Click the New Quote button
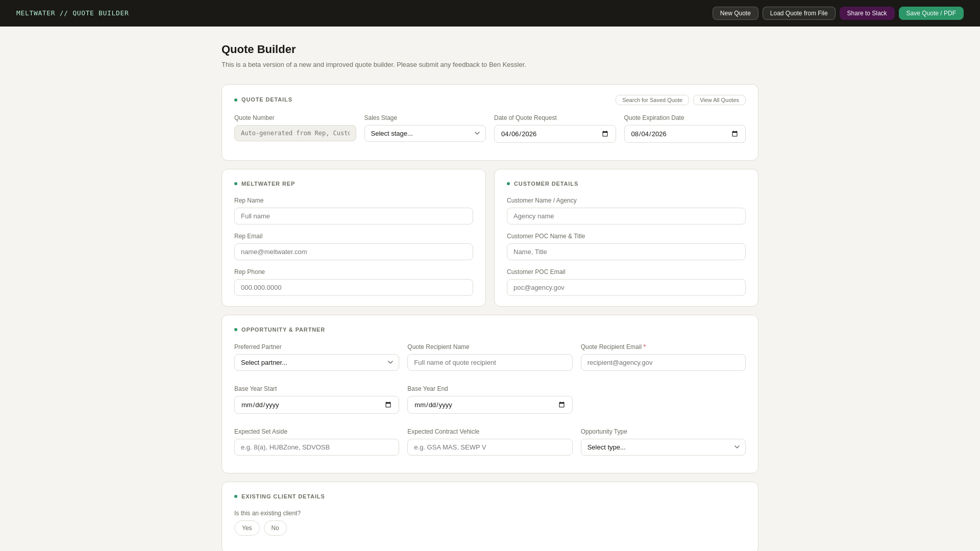This screenshot has height=551, width=980. click(736, 13)
